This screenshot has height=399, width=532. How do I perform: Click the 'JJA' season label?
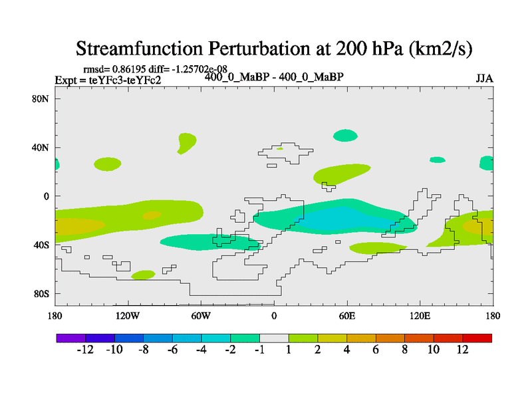(x=484, y=78)
